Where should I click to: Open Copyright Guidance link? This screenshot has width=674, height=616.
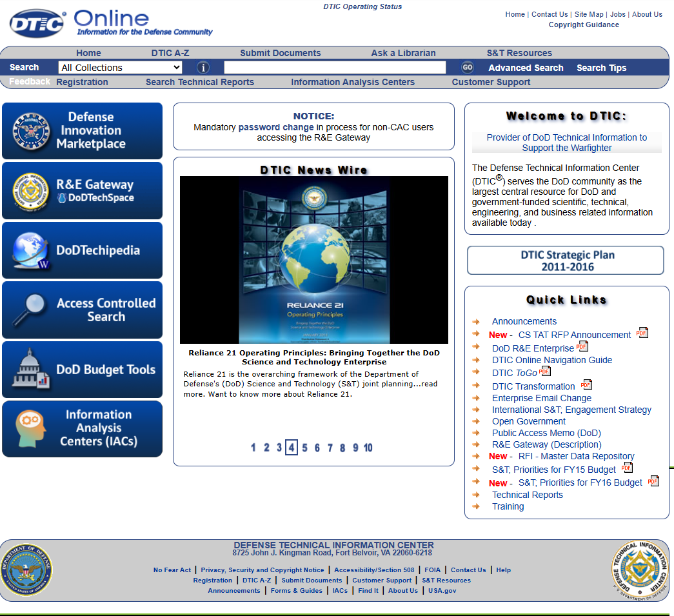pyautogui.click(x=584, y=25)
